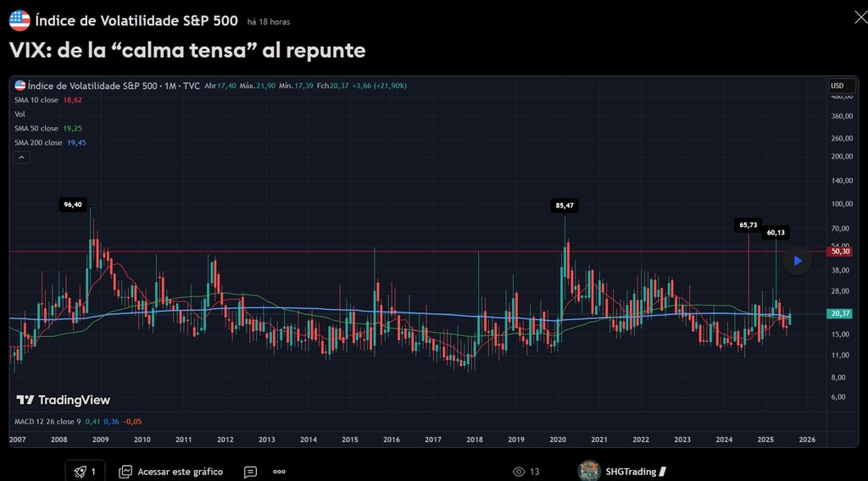Click the 2008 label on time axis
This screenshot has height=481, width=868.
pos(59,440)
